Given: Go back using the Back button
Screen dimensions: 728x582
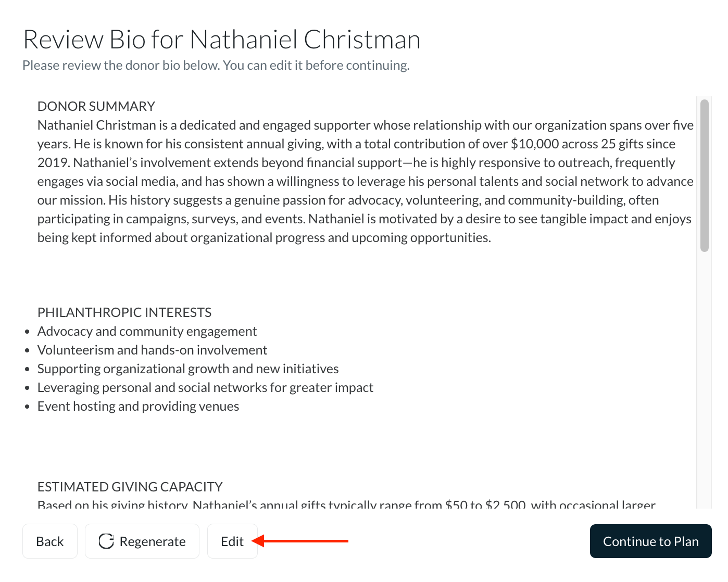Looking at the screenshot, I should coord(50,541).
